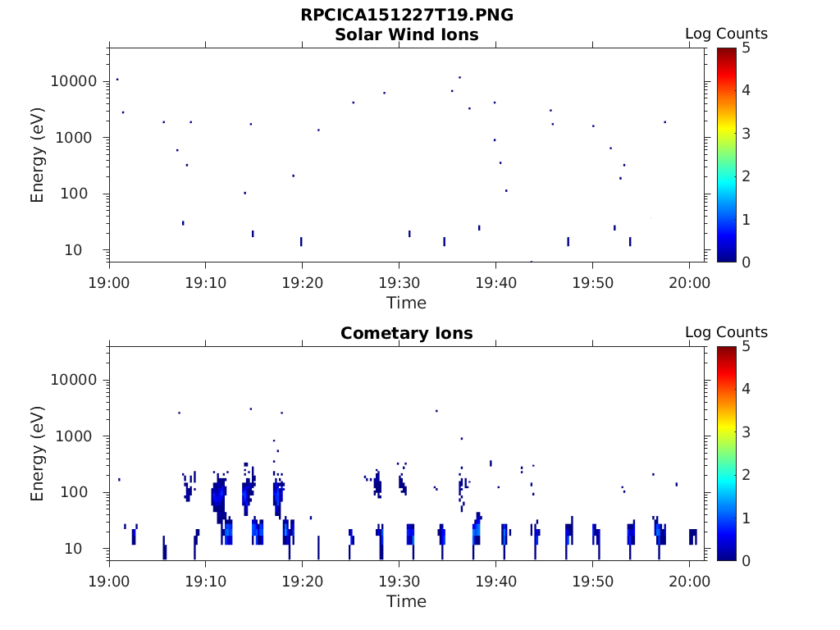Click the colorbar value 0 on Cometary colorbar
The height and width of the screenshot is (630, 840).
746,561
